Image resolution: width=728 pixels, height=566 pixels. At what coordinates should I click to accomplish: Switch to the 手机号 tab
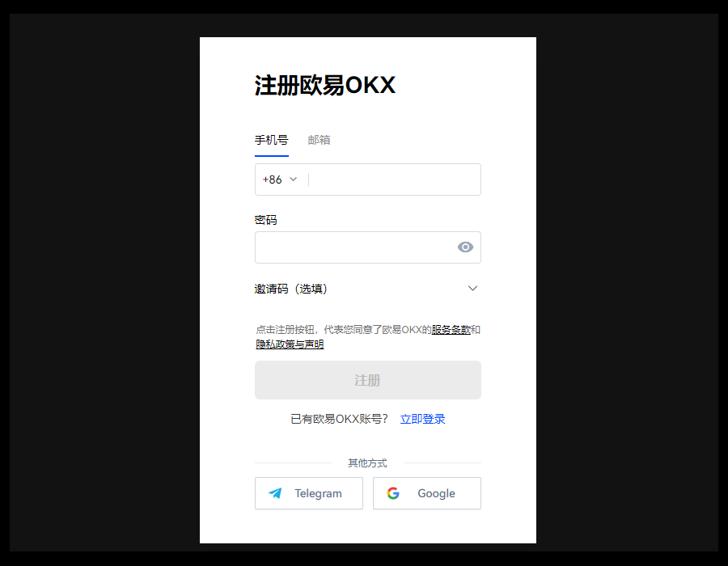(271, 140)
